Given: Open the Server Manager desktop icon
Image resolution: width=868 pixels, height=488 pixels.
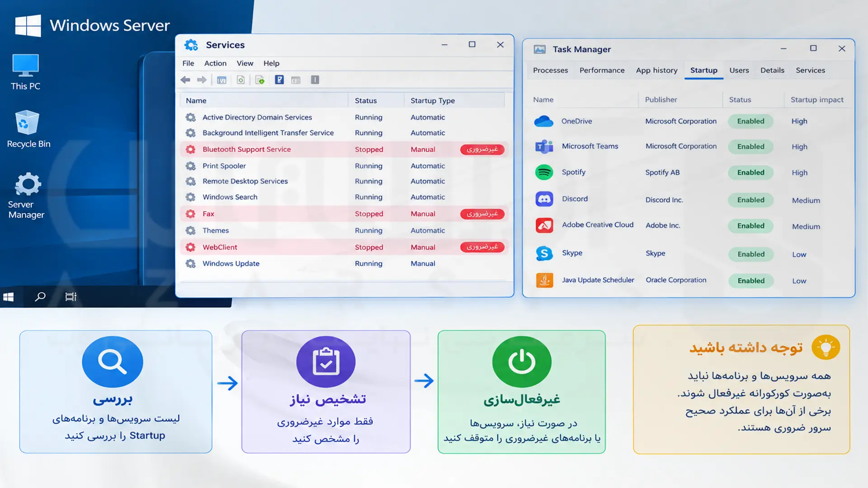Looking at the screenshot, I should click(x=27, y=196).
